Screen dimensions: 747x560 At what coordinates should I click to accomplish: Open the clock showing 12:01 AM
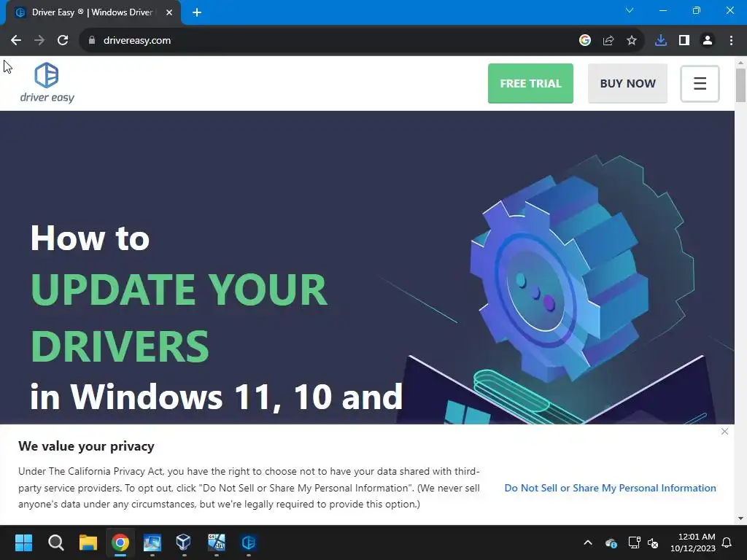tap(693, 542)
